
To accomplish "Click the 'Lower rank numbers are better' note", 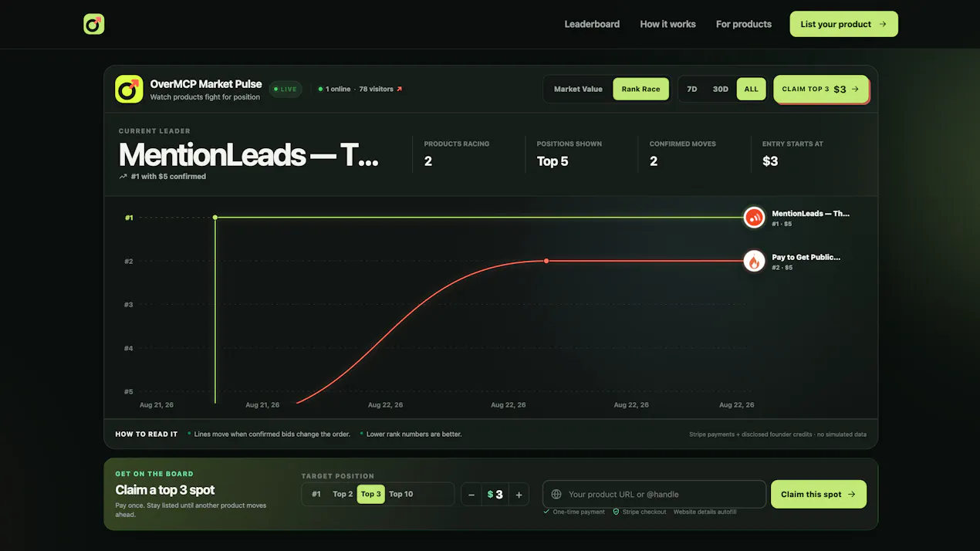I will click(x=414, y=434).
